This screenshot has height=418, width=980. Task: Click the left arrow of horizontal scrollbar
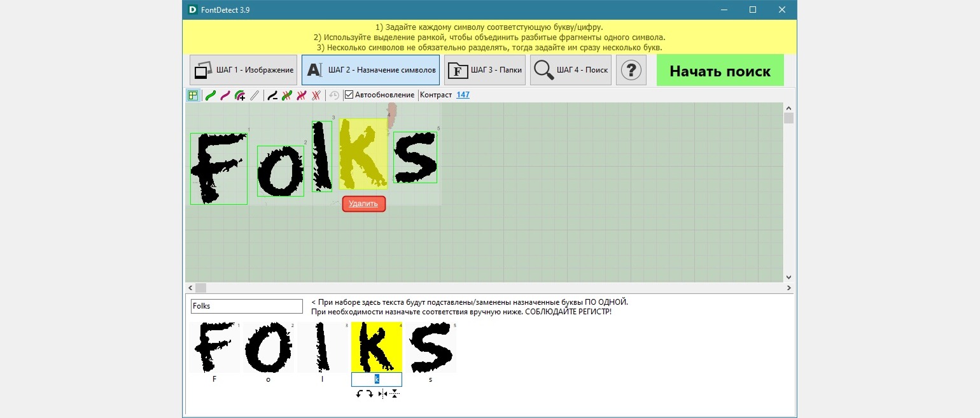190,288
